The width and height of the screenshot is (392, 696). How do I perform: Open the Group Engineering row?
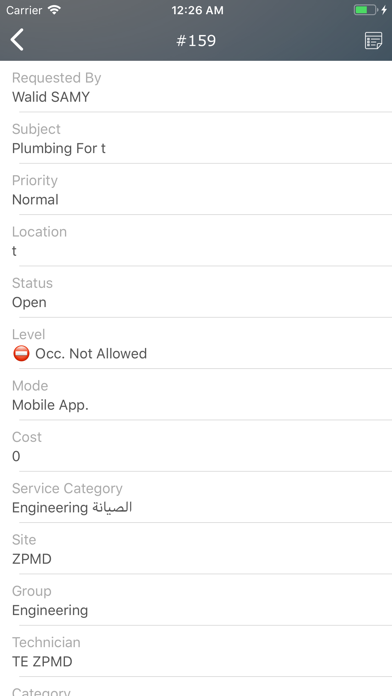point(196,600)
